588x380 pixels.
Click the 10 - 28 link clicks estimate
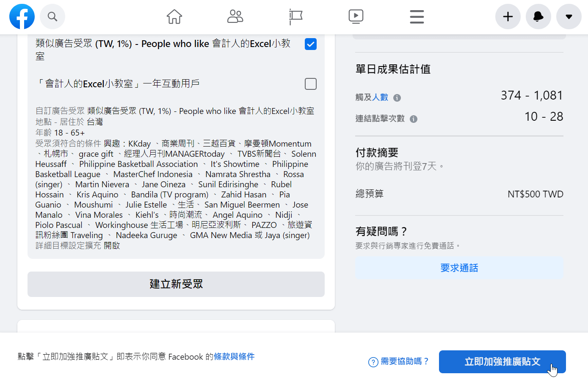click(x=544, y=116)
